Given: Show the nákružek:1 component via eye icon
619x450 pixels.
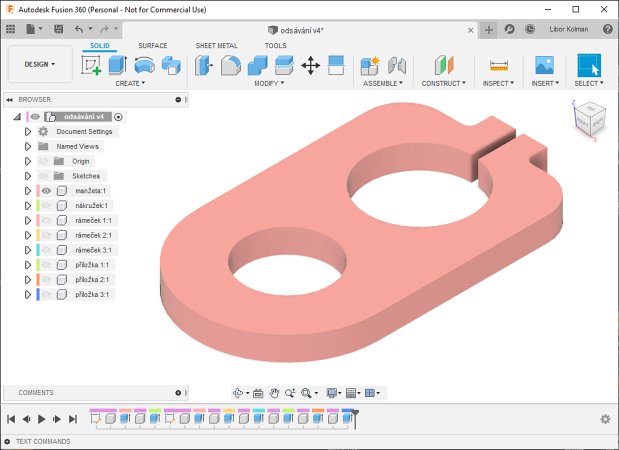Looking at the screenshot, I should 46,205.
